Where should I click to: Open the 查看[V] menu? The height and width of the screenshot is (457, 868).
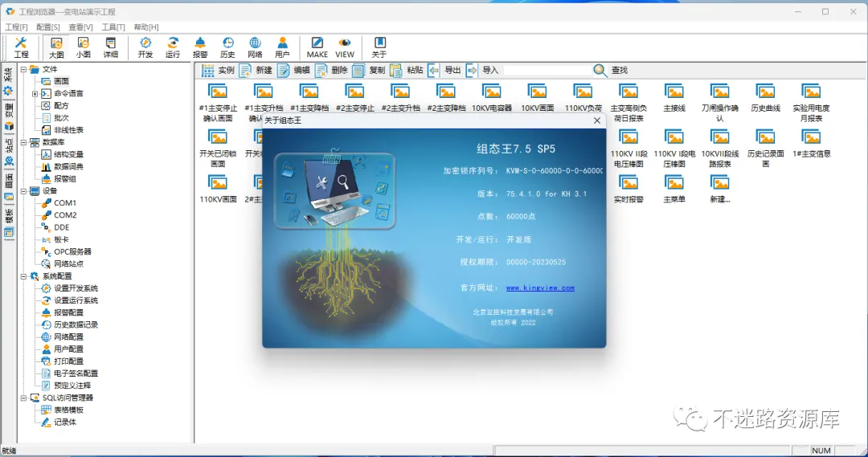pyautogui.click(x=81, y=27)
